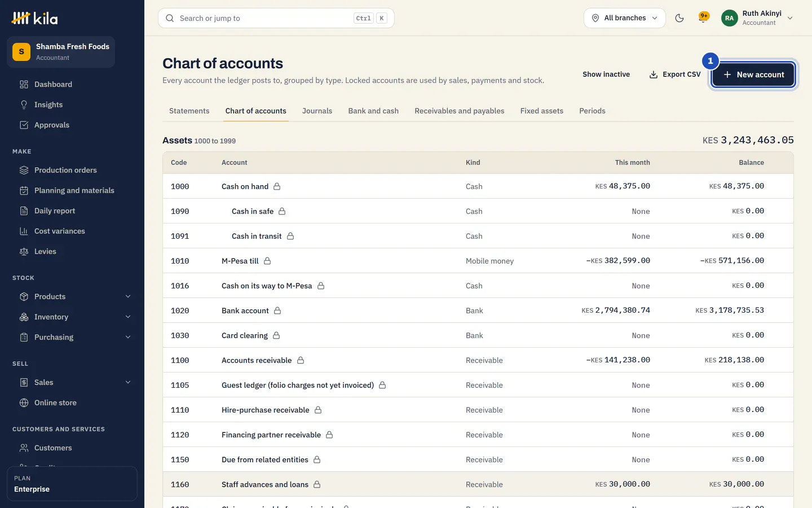The image size is (812, 508).
Task: Switch to Receivables and payables tab
Action: pos(460,111)
